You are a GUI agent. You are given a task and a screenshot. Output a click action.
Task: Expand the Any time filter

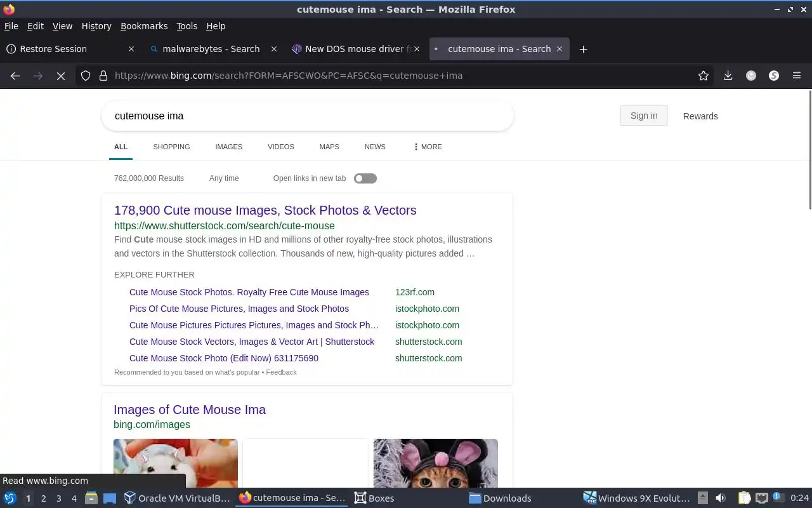(x=224, y=178)
